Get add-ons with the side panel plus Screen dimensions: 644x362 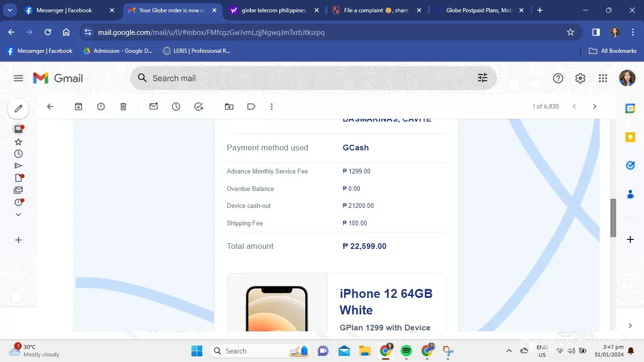(x=630, y=239)
